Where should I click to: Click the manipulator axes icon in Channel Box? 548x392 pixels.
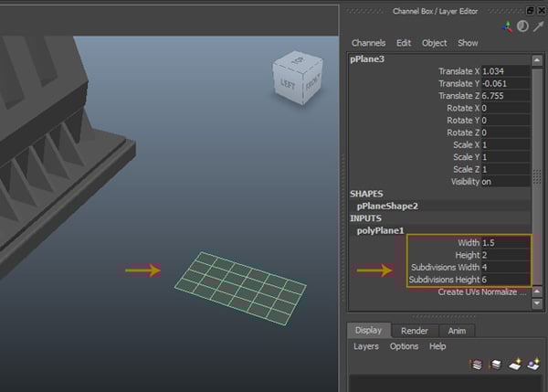pos(508,26)
